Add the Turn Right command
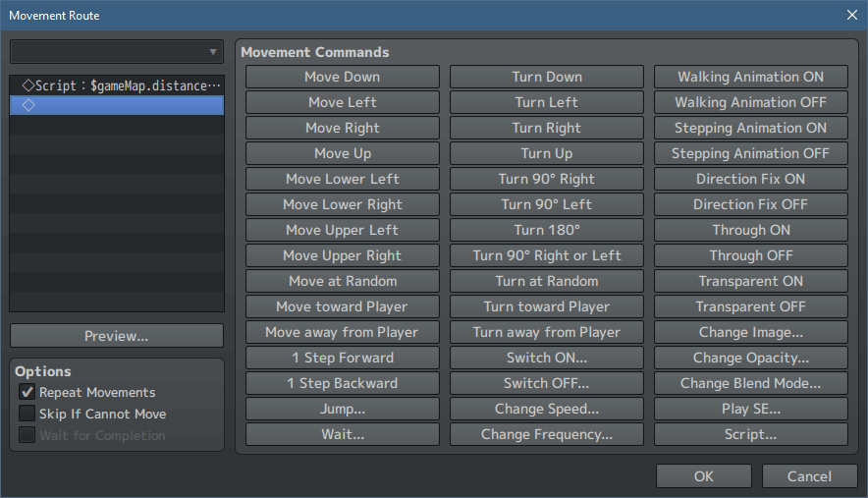This screenshot has height=498, width=868. (547, 128)
